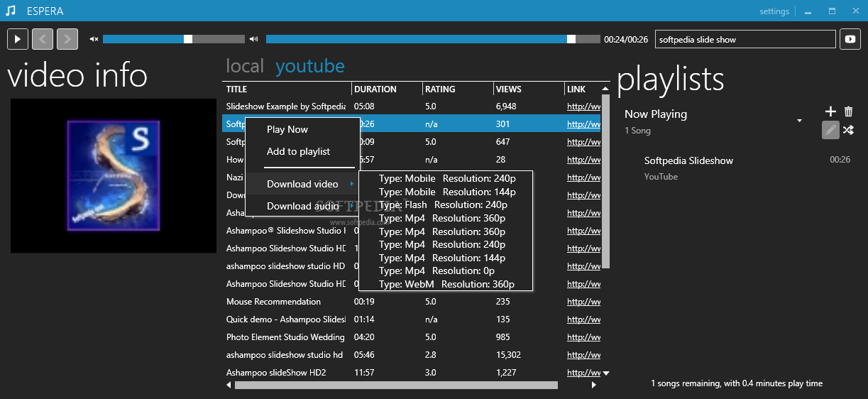Click the 11:57 duration cell

coord(364,373)
